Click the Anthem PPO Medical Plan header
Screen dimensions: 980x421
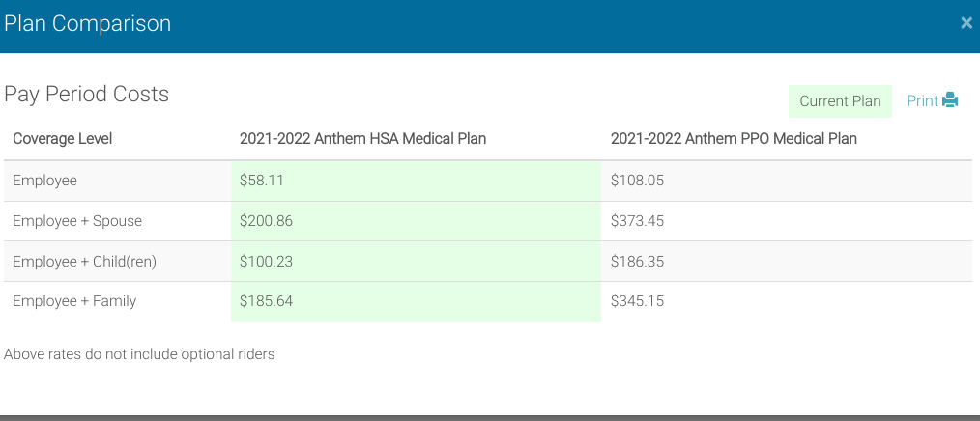pyautogui.click(x=734, y=139)
